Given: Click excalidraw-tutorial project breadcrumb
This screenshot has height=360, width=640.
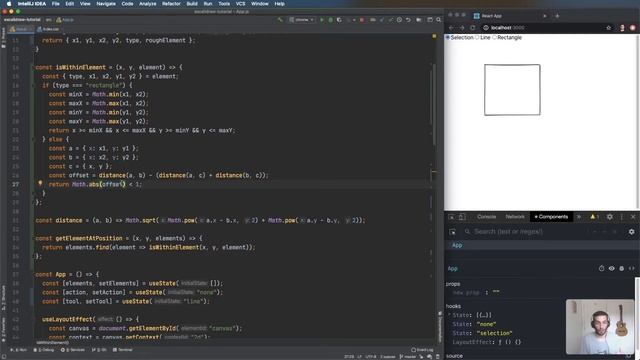Looking at the screenshot, I should point(22,20).
